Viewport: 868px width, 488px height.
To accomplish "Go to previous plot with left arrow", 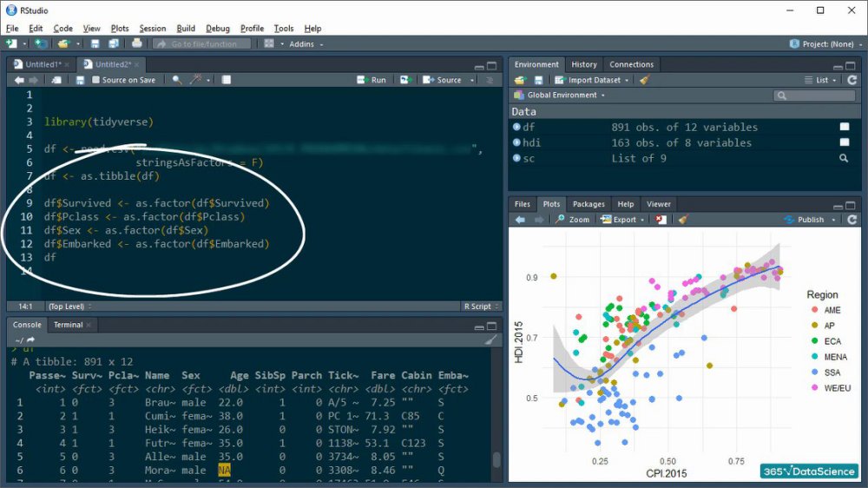I will [x=520, y=220].
